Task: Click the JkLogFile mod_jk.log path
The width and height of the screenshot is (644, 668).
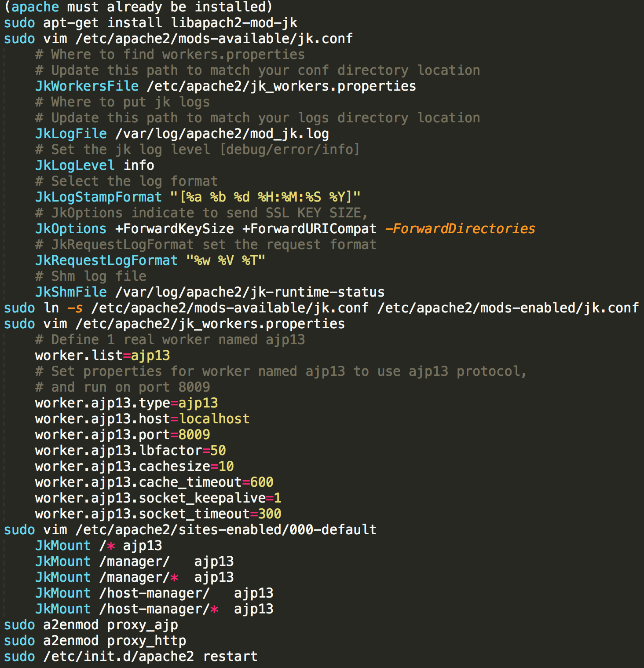Action: pyautogui.click(x=222, y=134)
